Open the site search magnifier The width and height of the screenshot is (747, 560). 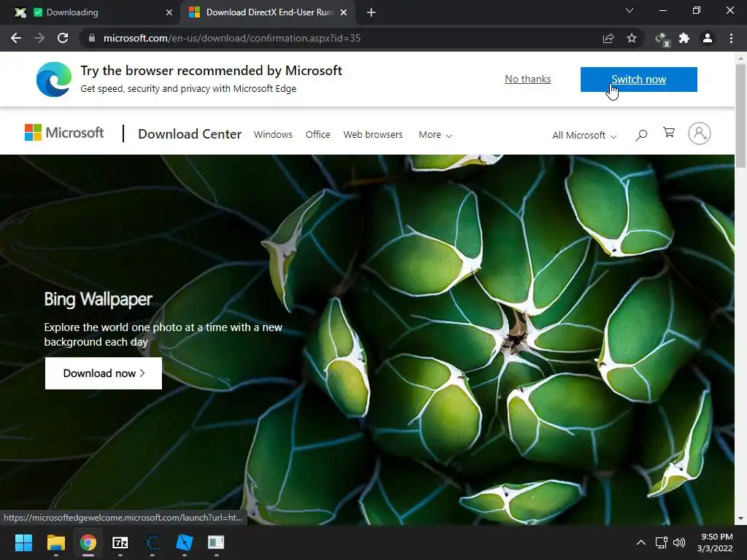click(x=641, y=135)
